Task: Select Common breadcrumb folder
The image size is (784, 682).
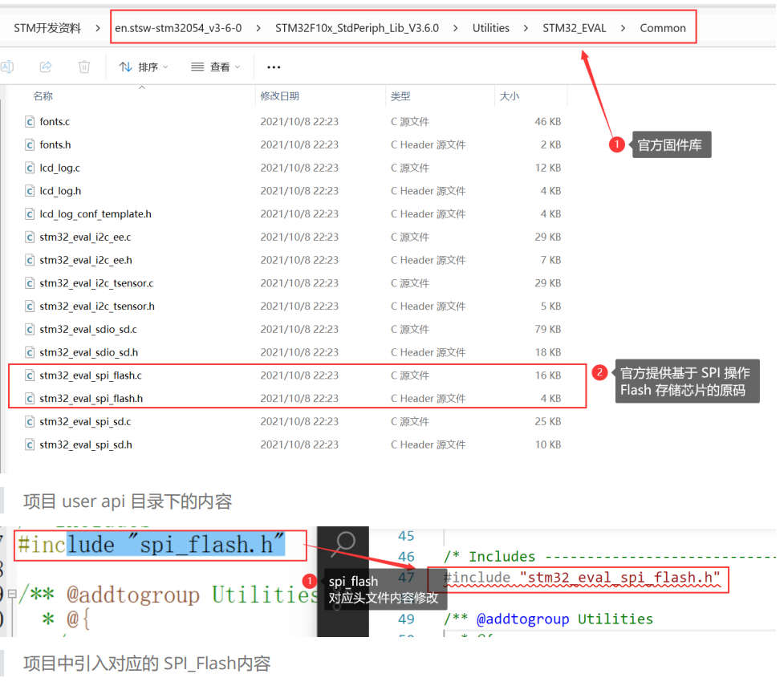Action: point(663,28)
